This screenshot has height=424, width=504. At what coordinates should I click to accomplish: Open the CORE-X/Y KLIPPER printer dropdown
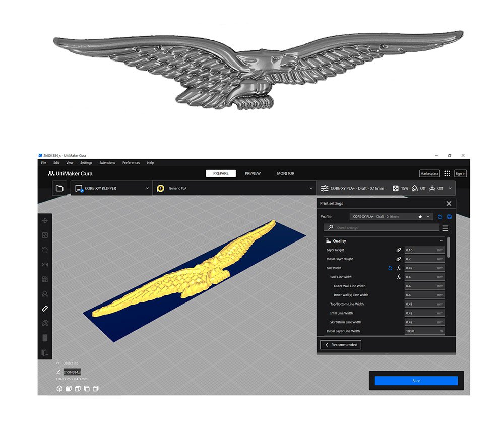click(112, 188)
